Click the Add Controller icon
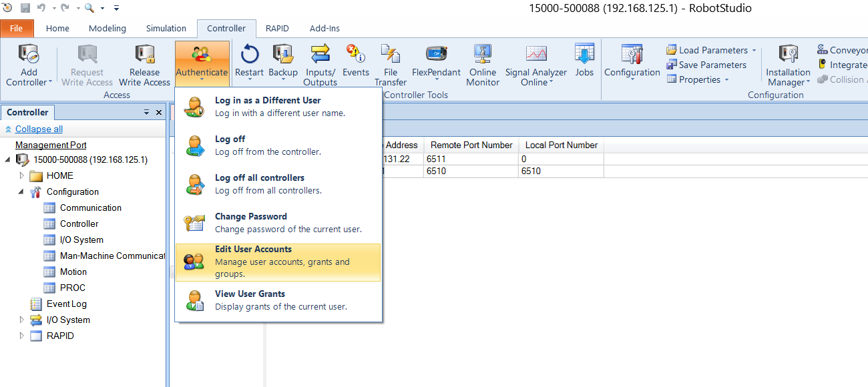Viewport: 868px width, 387px height. tap(29, 55)
